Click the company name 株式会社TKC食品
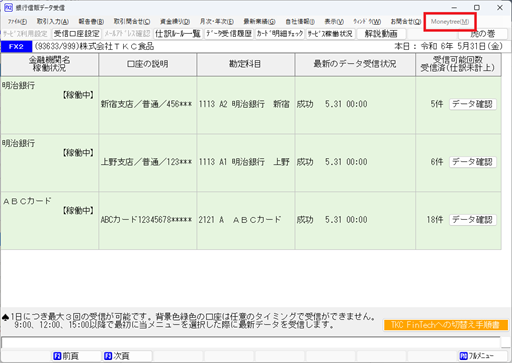512x363 pixels. (117, 46)
